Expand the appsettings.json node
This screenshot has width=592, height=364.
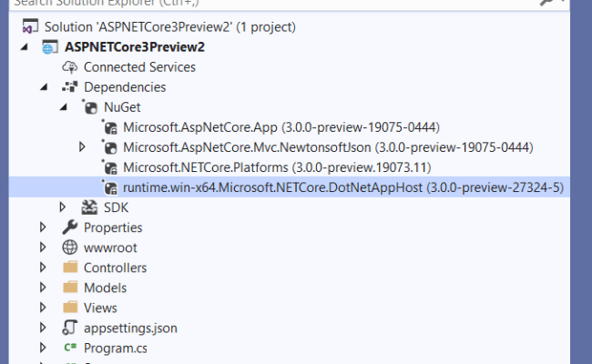pos(43,328)
